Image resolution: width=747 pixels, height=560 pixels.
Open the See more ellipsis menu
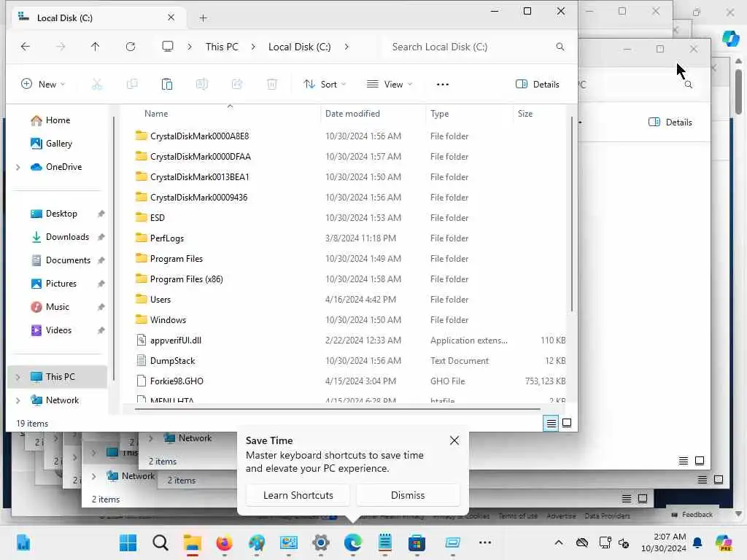443,85
